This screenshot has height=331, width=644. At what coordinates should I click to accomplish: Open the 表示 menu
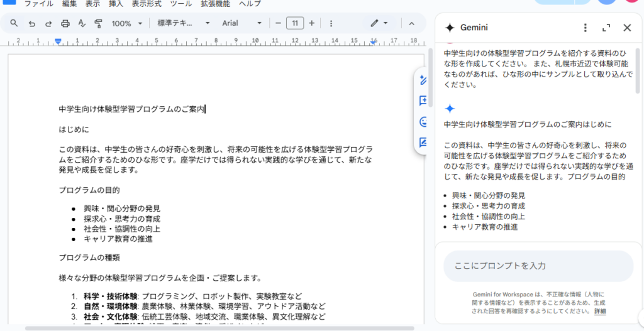coord(92,4)
